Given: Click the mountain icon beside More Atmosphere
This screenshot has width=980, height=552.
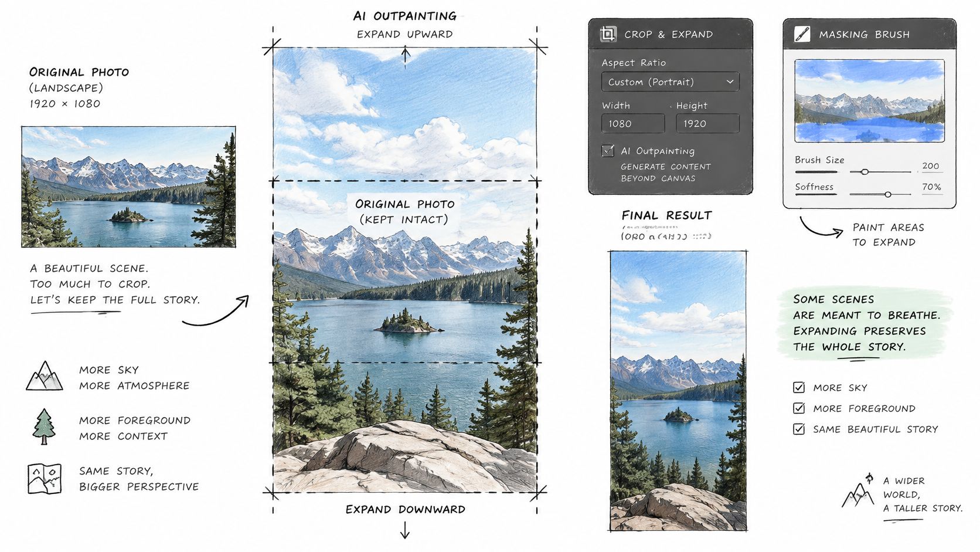Looking at the screenshot, I should coord(45,376).
